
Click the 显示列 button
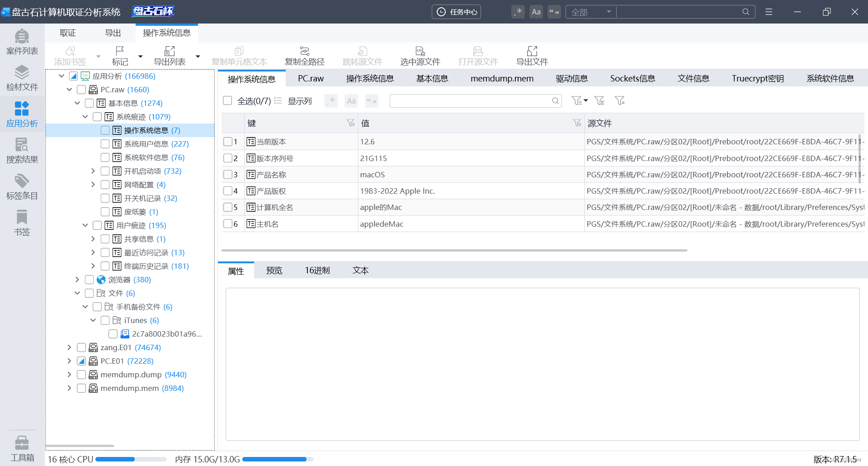coord(300,100)
